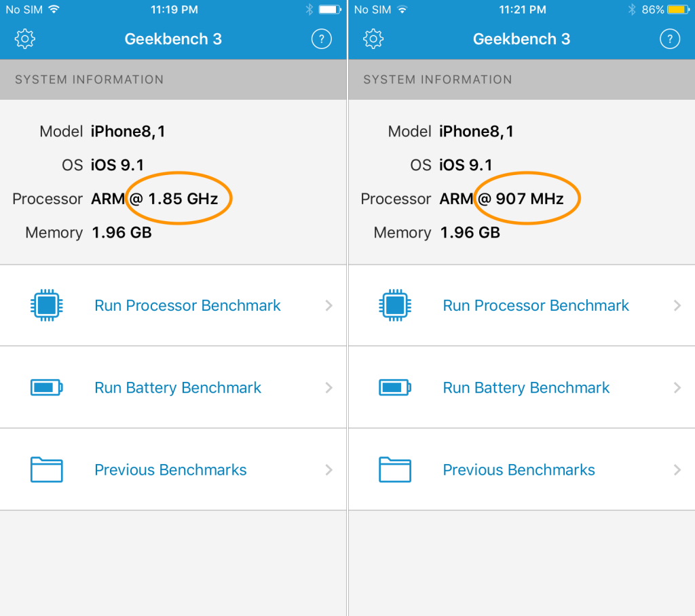Tap folder icon on left screen
The width and height of the screenshot is (695, 616).
(x=46, y=469)
